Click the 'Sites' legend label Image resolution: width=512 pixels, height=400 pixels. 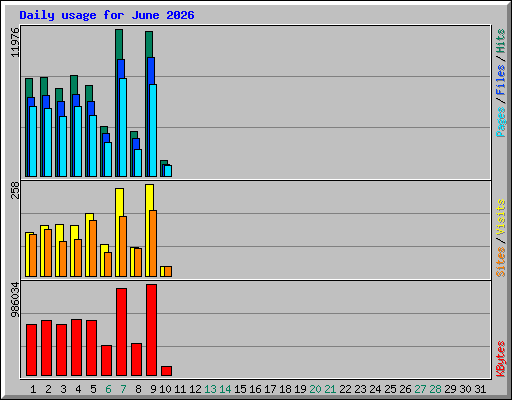[x=501, y=262]
